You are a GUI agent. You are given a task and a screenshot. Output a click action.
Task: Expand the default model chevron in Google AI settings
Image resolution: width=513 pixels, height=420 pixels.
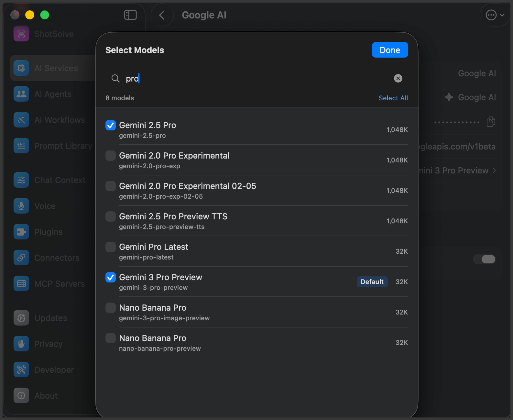tap(494, 171)
